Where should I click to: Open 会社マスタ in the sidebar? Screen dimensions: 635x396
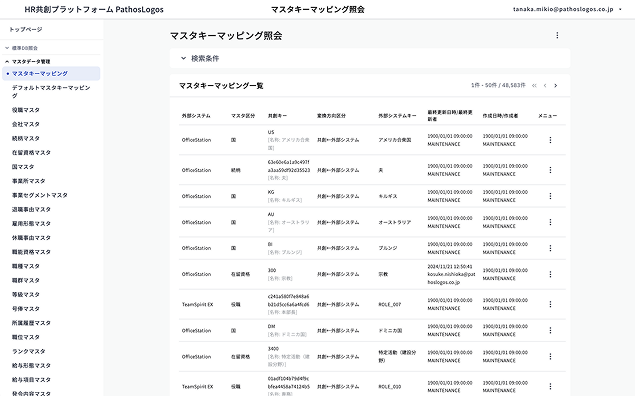pyautogui.click(x=26, y=124)
